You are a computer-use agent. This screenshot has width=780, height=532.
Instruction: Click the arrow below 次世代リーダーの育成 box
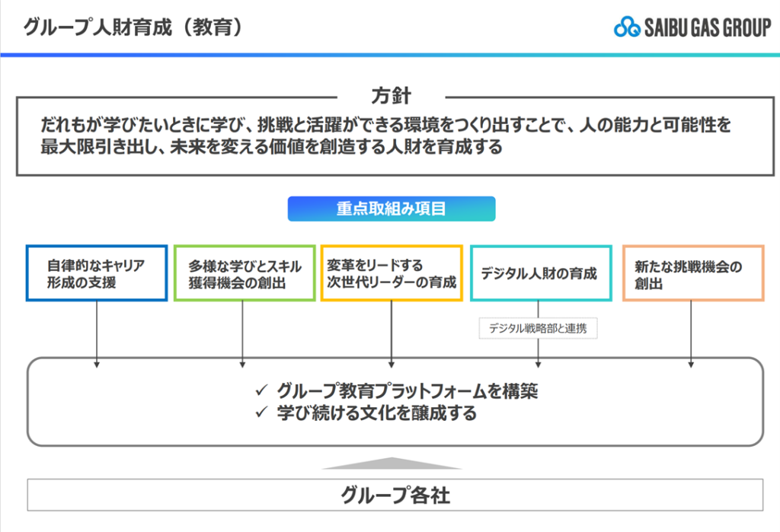click(x=392, y=333)
